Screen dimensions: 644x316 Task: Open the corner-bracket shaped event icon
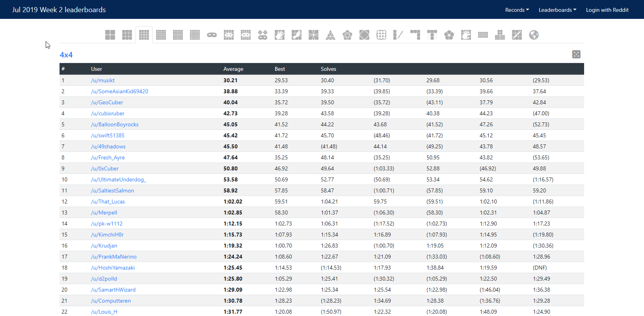coord(415,35)
